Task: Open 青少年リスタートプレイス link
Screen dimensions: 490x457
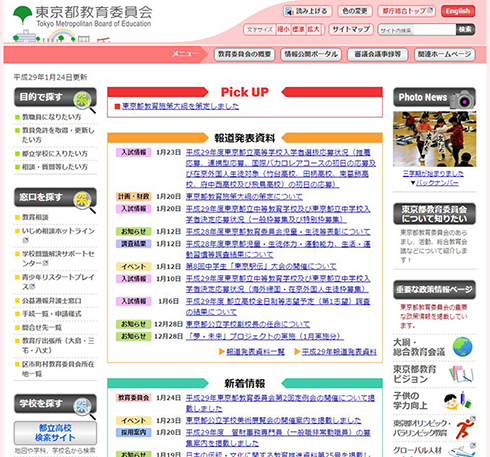Action: pyautogui.click(x=58, y=282)
